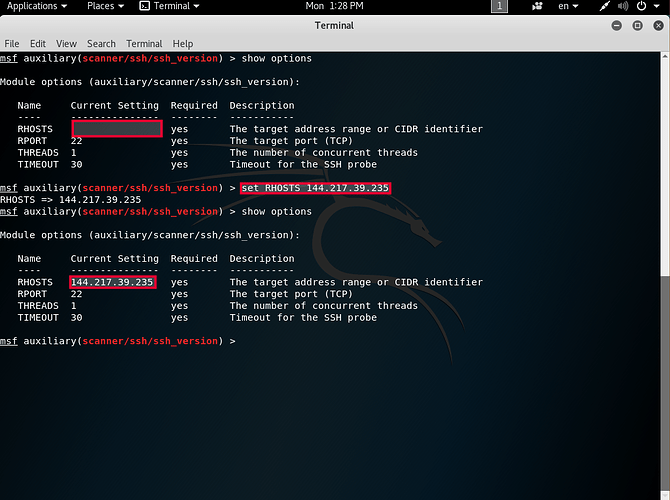Click the network connection icon in top bar
This screenshot has height=500, width=670.
(x=605, y=6)
